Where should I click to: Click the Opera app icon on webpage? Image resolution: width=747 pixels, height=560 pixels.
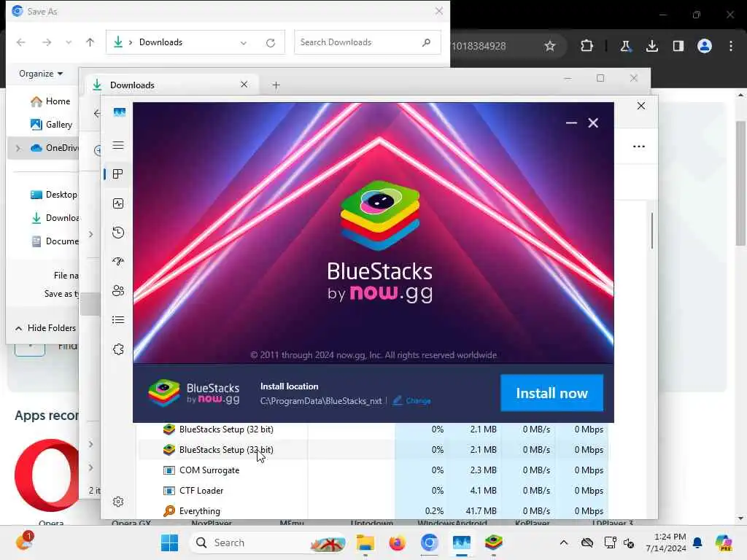click(x=47, y=475)
